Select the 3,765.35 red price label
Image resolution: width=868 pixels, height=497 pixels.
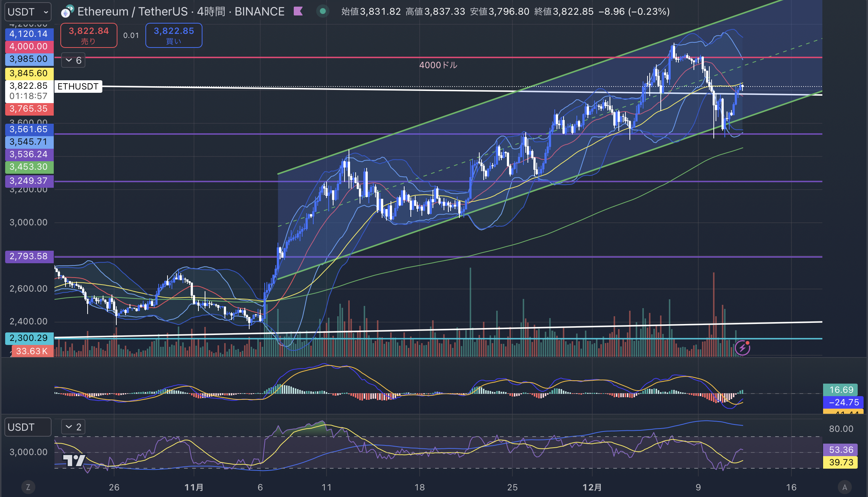point(29,109)
